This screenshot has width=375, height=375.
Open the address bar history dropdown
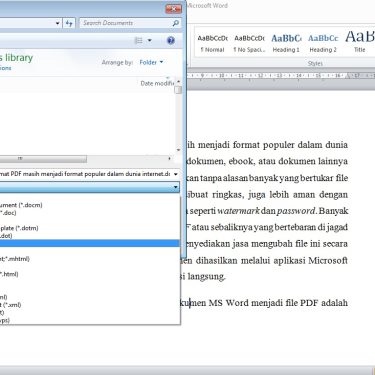pos(57,23)
